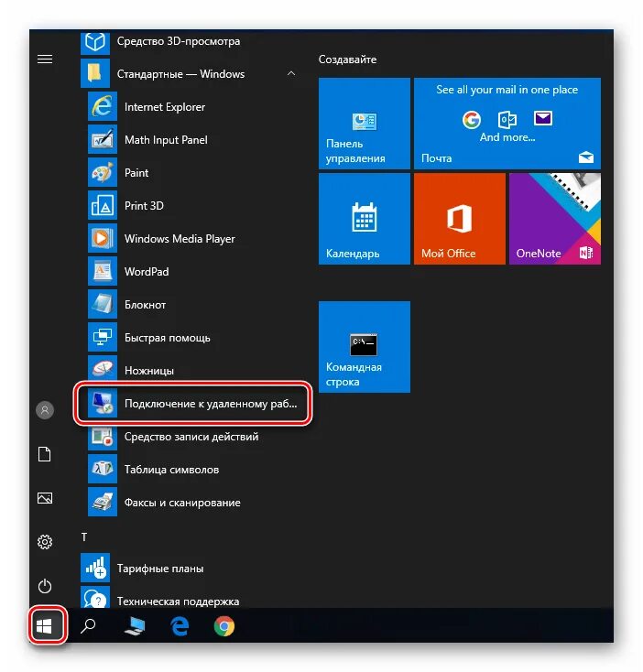The image size is (643, 672).
Task: Open Pictures from the Start sidebar
Action: [x=45, y=498]
